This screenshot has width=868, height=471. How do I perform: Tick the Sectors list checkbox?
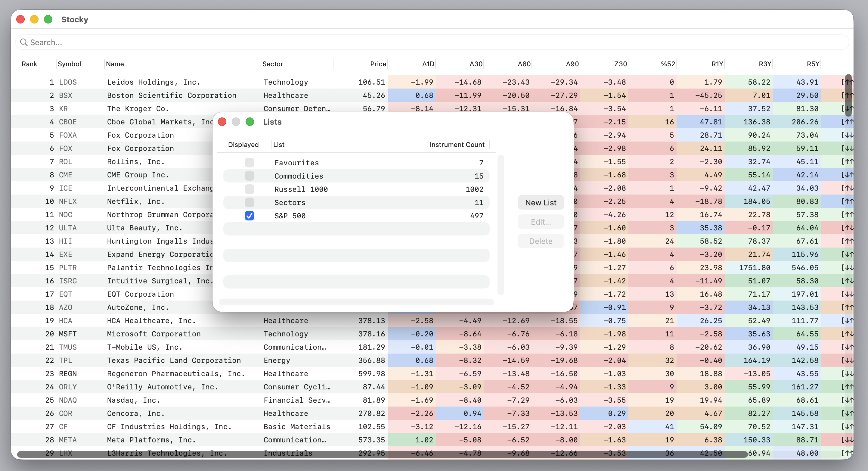[x=249, y=202]
